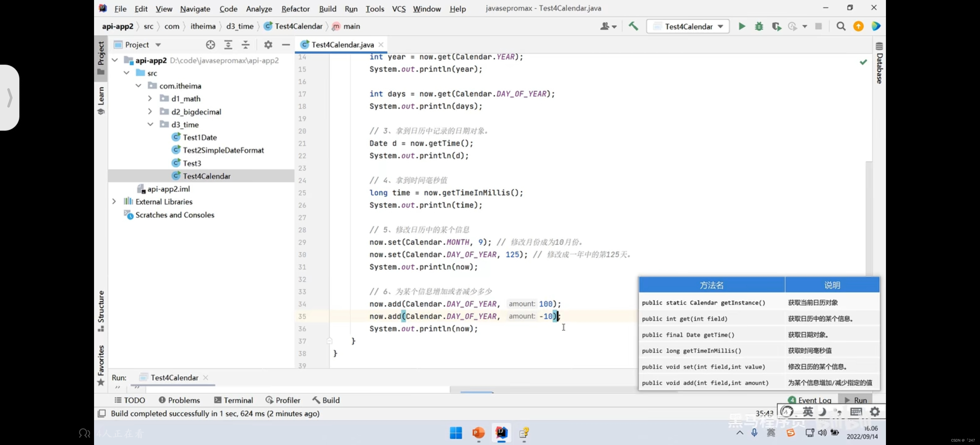
Task: Hide the Project panel with minus icon
Action: coord(286,44)
